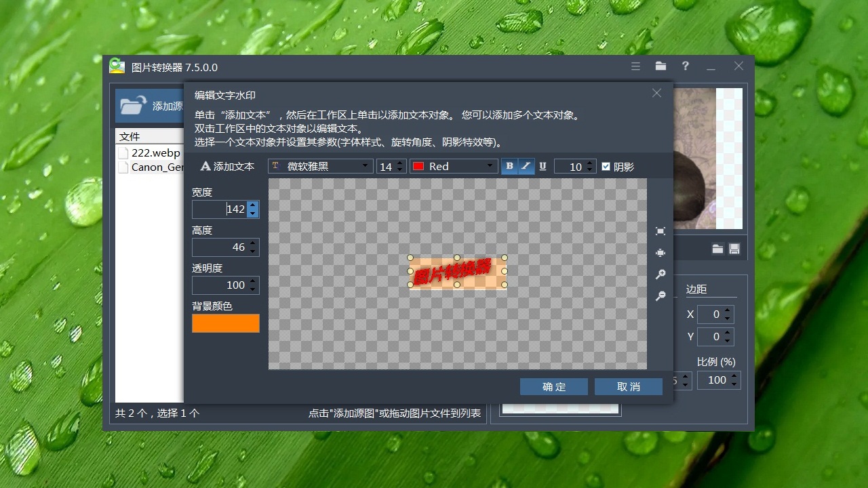Image resolution: width=868 pixels, height=488 pixels.
Task: Click the Help question mark icon
Action: click(x=685, y=66)
